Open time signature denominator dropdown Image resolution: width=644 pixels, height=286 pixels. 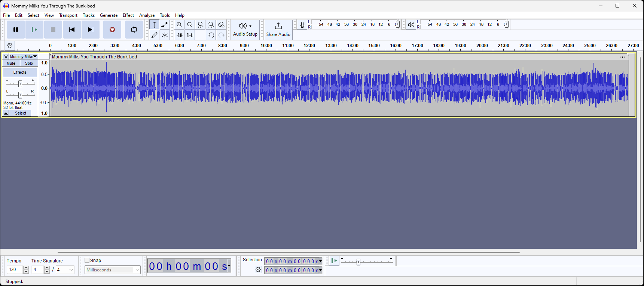[71, 270]
